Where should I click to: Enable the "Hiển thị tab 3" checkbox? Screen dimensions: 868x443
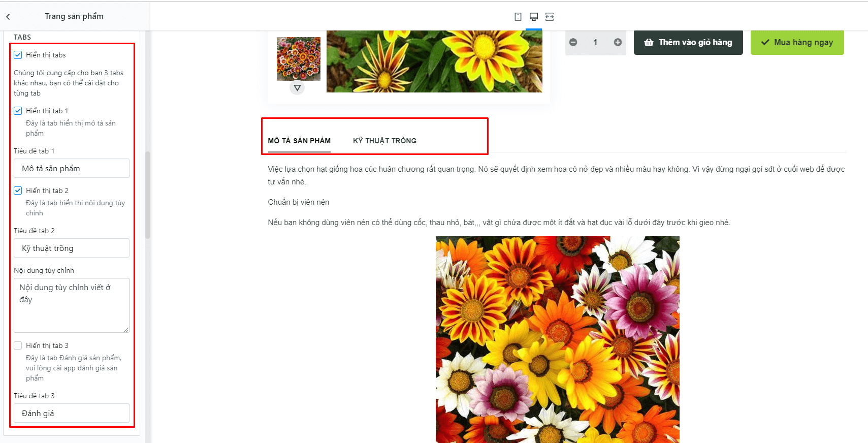pos(18,345)
